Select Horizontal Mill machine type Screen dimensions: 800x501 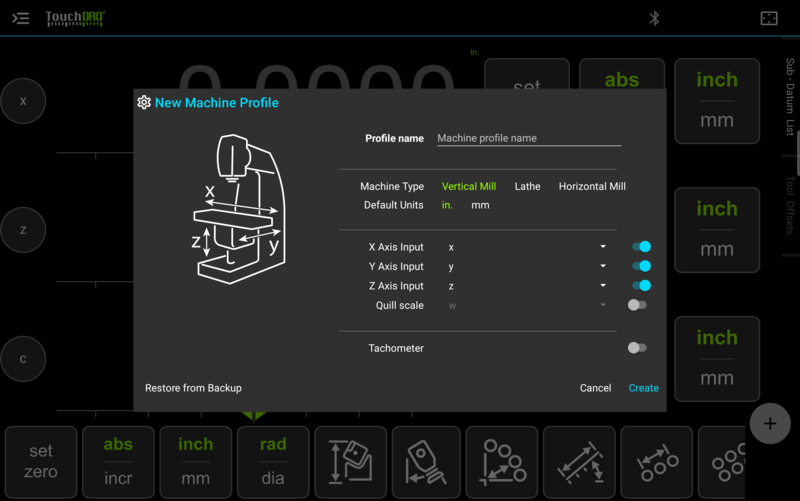click(592, 187)
